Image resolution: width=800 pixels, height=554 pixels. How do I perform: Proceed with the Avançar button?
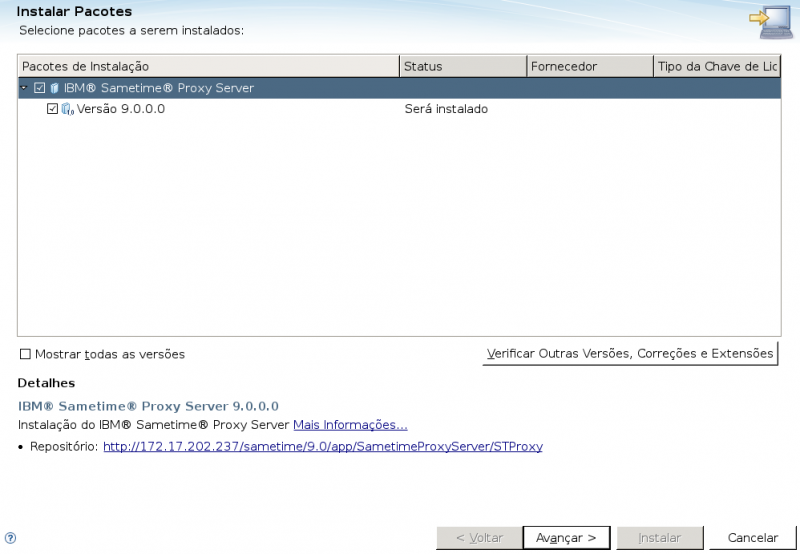click(566, 538)
